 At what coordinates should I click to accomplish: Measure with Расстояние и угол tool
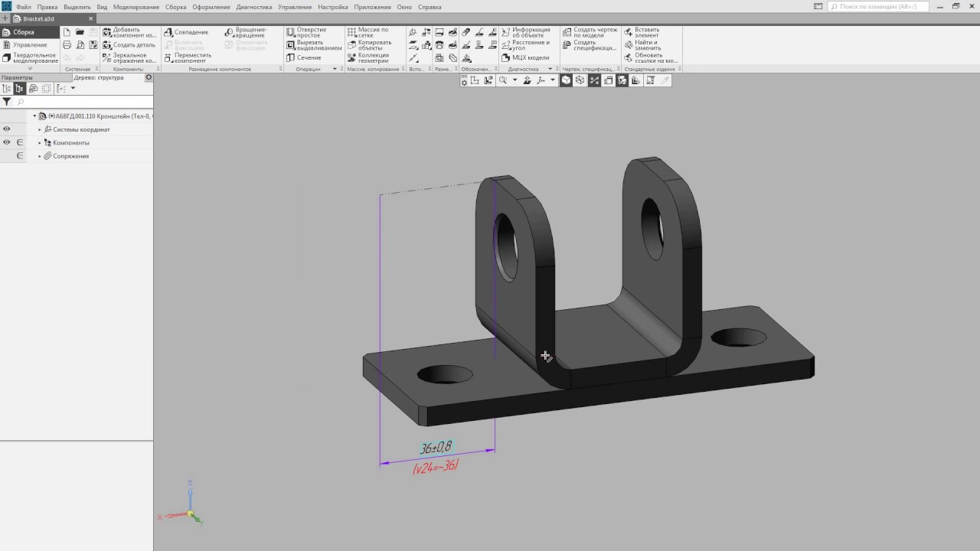click(526, 45)
